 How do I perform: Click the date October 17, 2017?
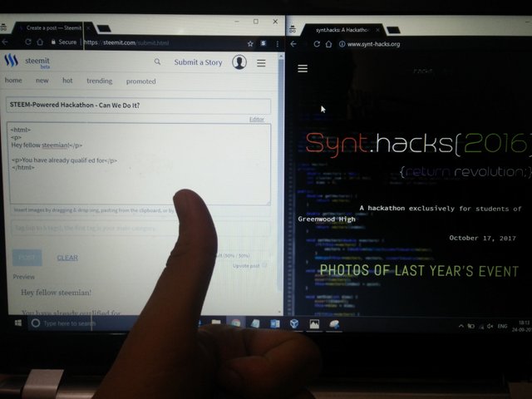pyautogui.click(x=482, y=239)
